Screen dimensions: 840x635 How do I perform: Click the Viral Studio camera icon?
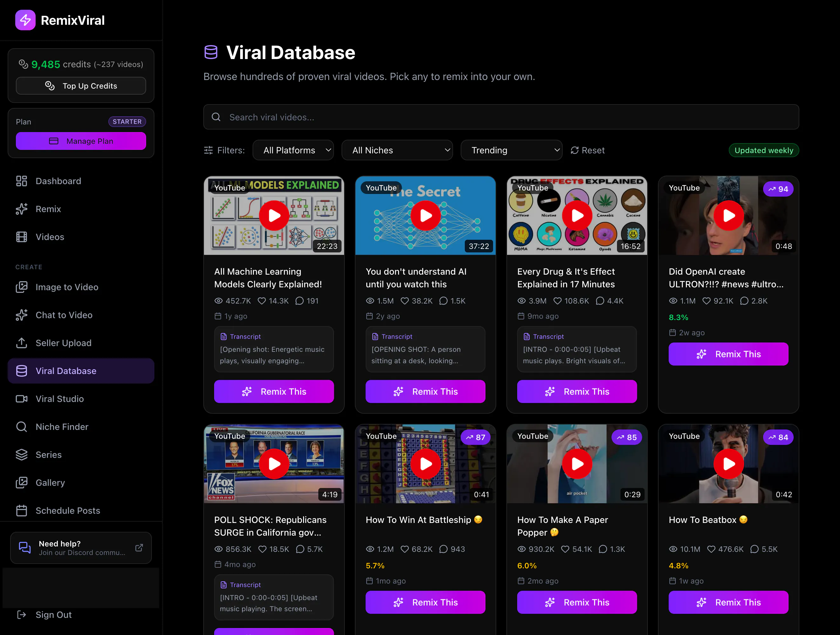22,398
